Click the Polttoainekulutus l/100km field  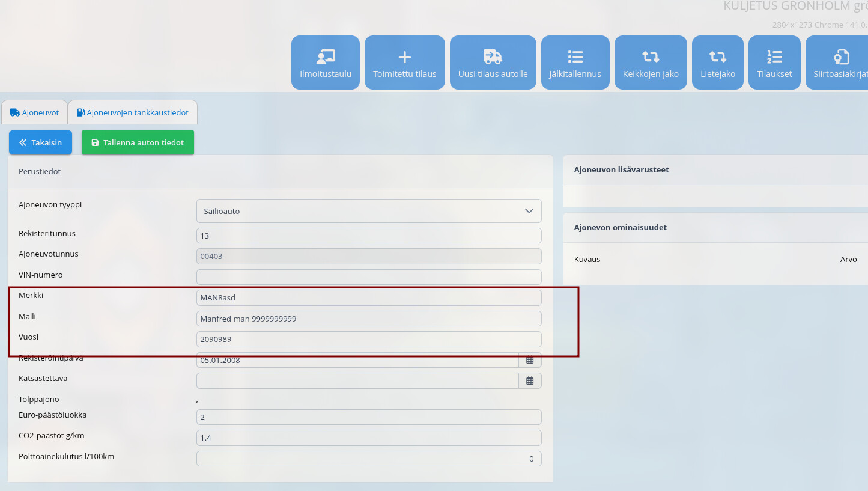(x=369, y=459)
